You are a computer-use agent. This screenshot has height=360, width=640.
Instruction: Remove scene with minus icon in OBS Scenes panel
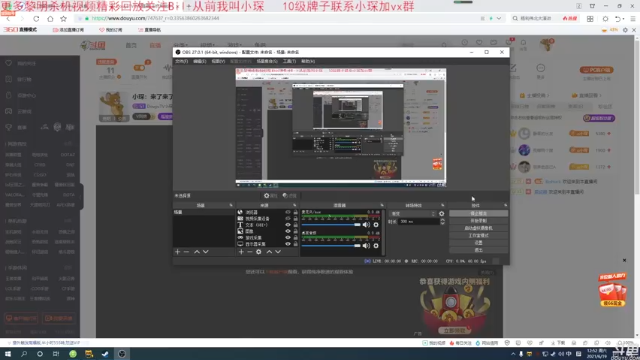187,252
